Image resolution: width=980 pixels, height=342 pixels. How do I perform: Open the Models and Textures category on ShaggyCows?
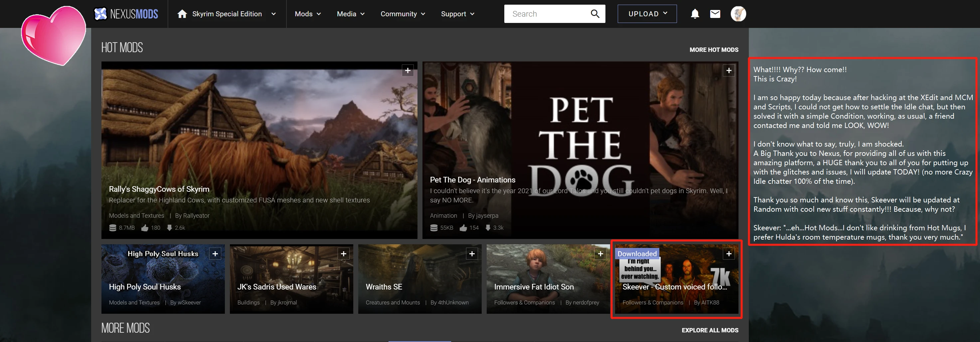tap(137, 215)
